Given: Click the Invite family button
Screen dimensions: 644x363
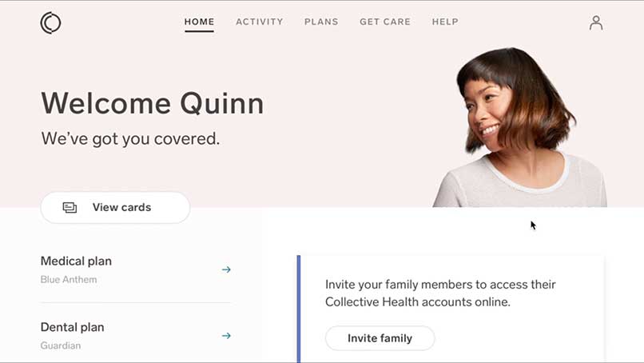Looking at the screenshot, I should [x=380, y=338].
